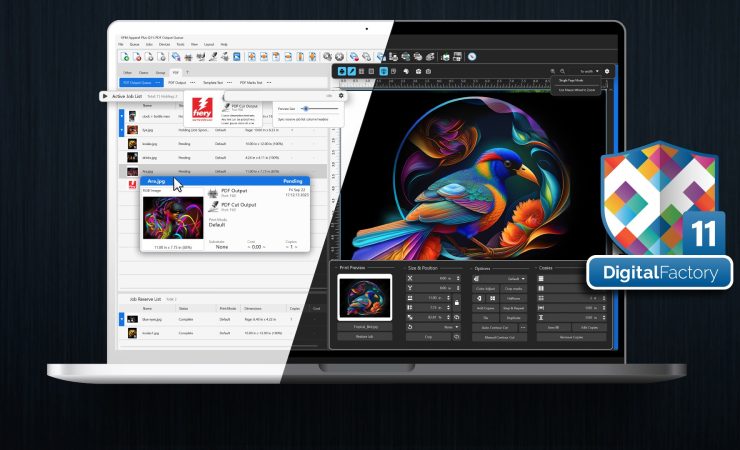Screen dimensions: 740x450
Task: Open the 'to width' zoom dropdown
Action: 589,71
